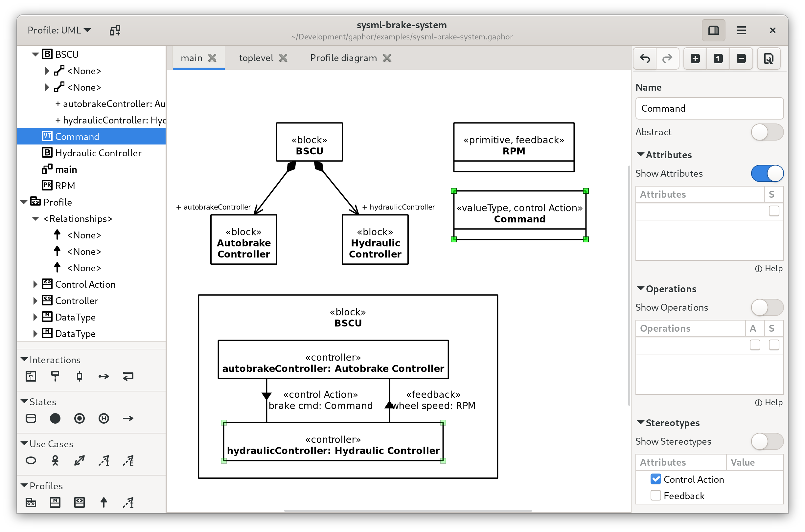
Task: Reset zoom to 100% icon
Action: coord(718,59)
